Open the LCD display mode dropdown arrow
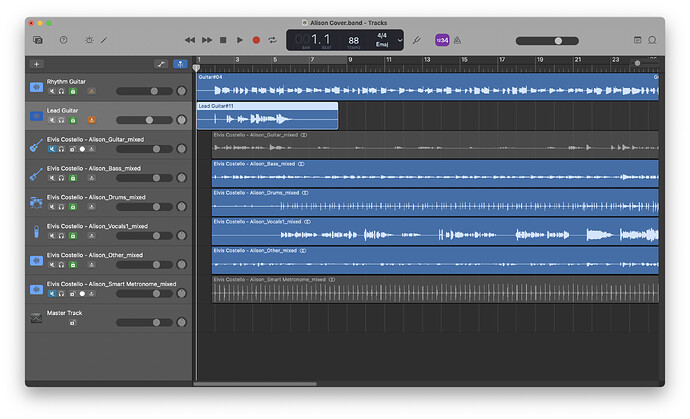 click(400, 40)
